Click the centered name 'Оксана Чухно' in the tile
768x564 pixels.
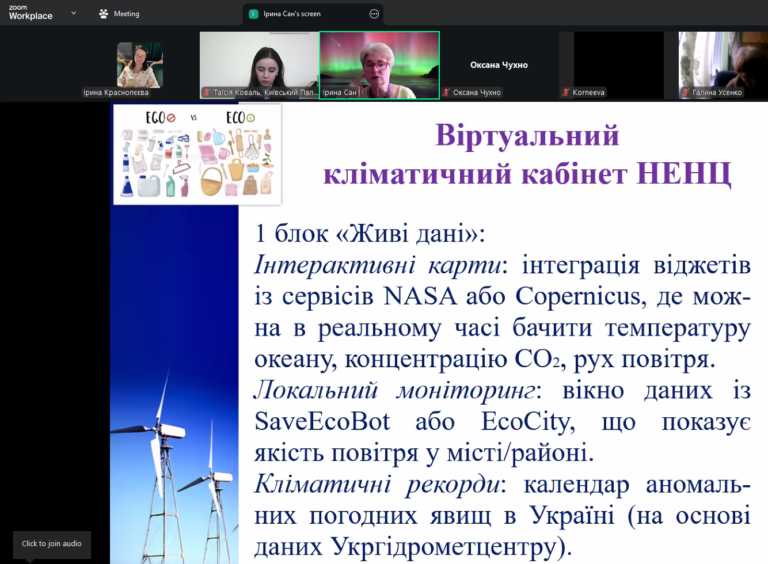tap(499, 65)
